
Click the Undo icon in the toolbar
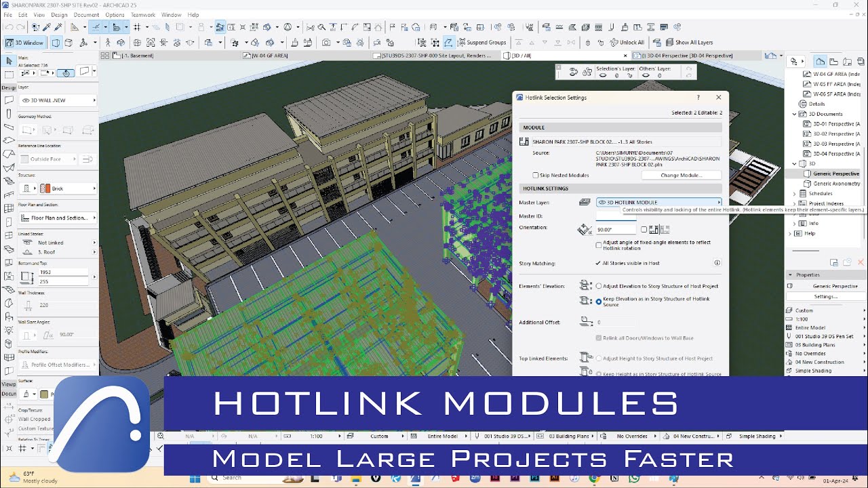coord(9,27)
